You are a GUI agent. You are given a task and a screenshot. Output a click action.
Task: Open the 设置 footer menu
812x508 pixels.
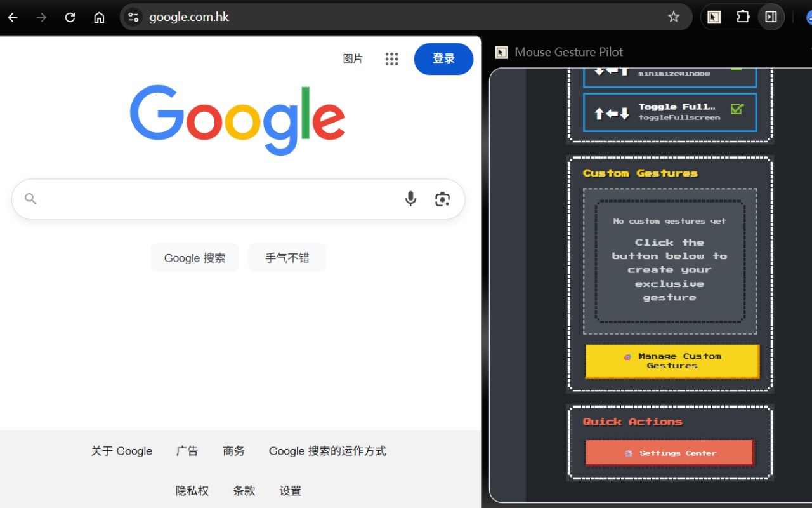click(291, 491)
